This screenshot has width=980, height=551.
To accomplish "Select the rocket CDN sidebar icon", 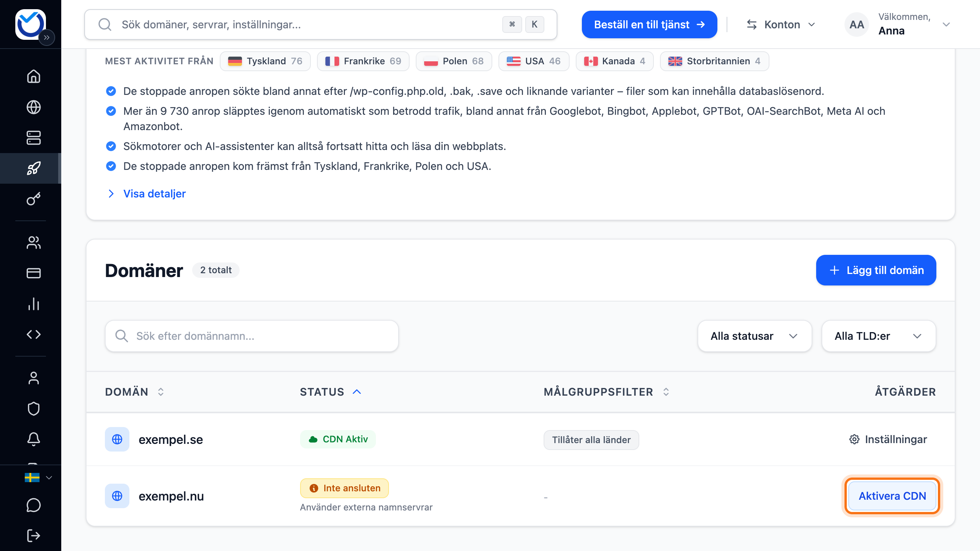I will click(x=34, y=168).
